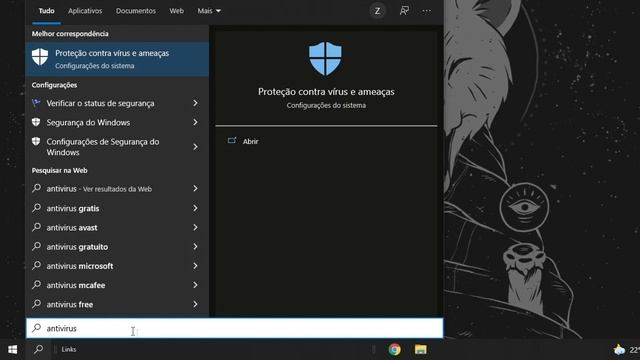Image resolution: width=640 pixels, height=360 pixels.
Task: Click the taskbar search magnifier icon
Action: 38,349
